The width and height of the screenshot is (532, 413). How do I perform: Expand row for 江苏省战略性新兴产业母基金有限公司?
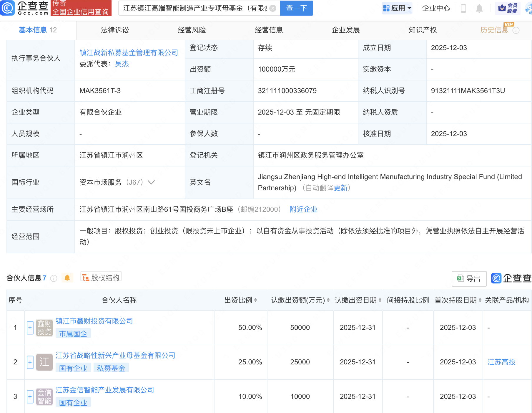pos(30,362)
